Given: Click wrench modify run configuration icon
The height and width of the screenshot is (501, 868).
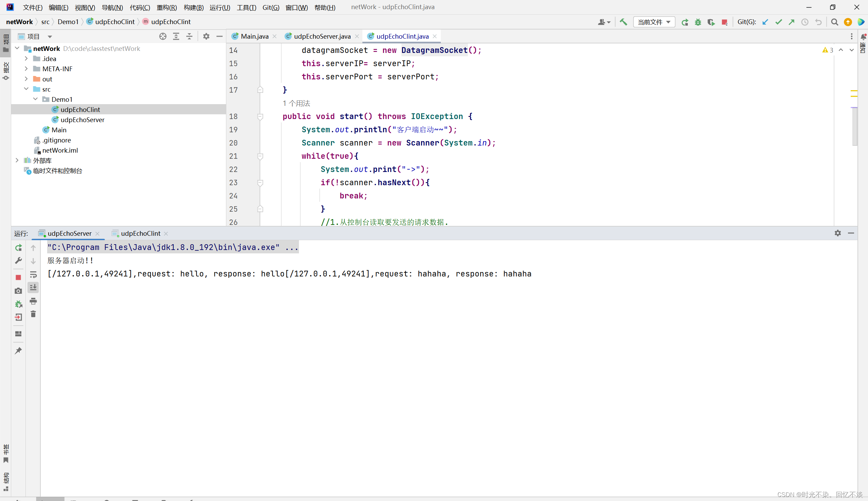Looking at the screenshot, I should [x=18, y=261].
